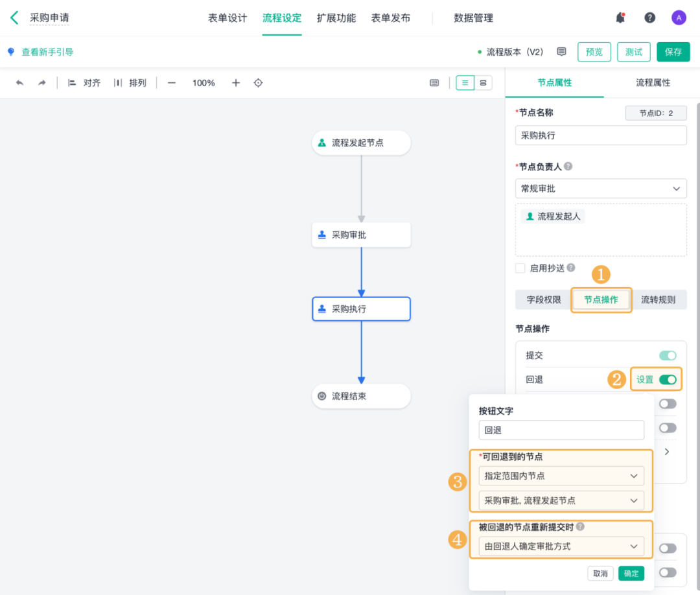Screen dimensions: 700x595
Task: Expand the 节点负责人 常规审批 dropdown
Action: point(600,189)
